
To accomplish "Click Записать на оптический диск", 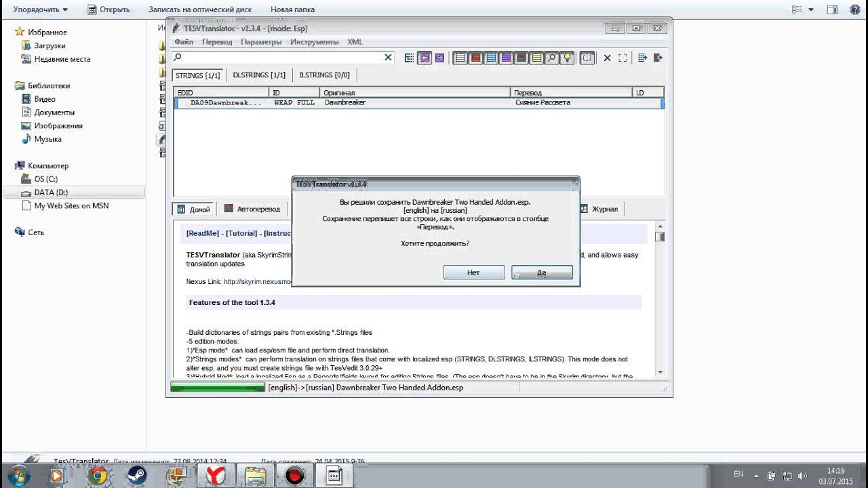I will click(200, 9).
